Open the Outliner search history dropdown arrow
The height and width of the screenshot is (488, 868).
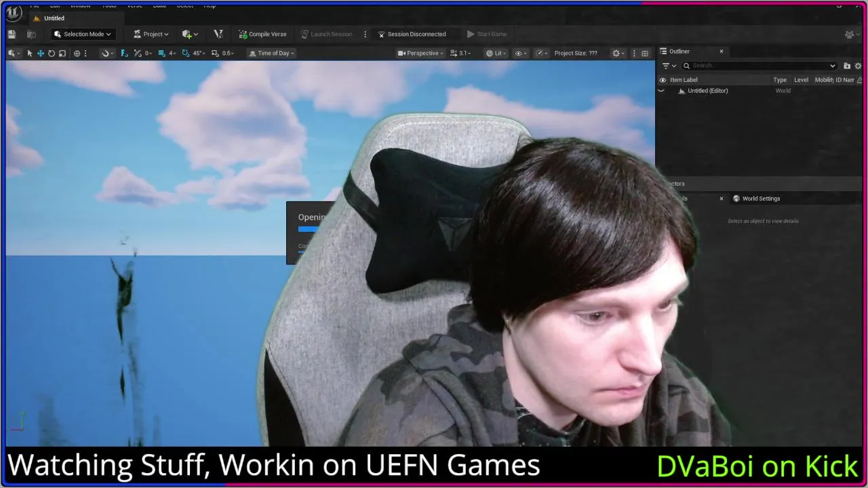pos(833,66)
